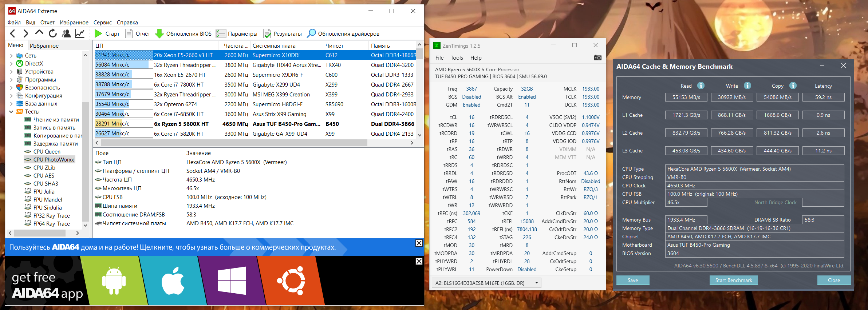
Task: Open the Вид menu in AIDA64
Action: pyautogui.click(x=31, y=23)
